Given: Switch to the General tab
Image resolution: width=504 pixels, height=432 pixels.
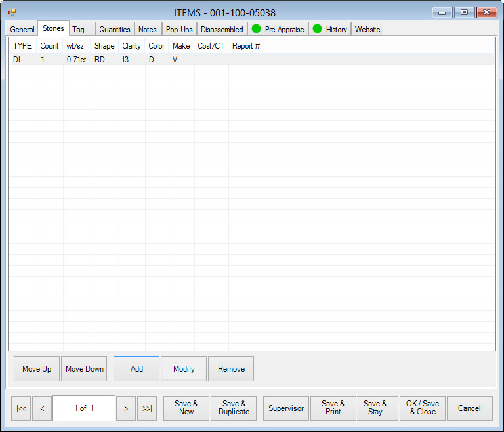Looking at the screenshot, I should 22,30.
